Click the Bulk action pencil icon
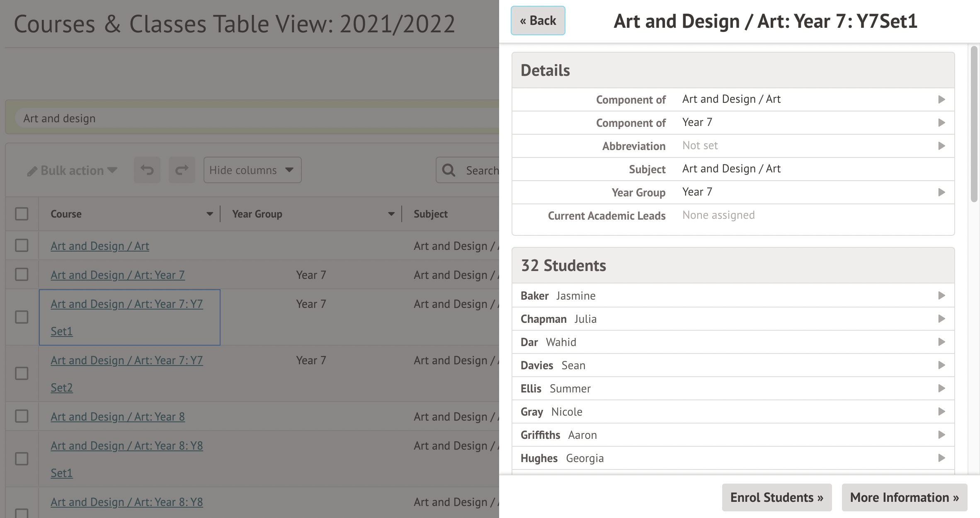 [32, 171]
